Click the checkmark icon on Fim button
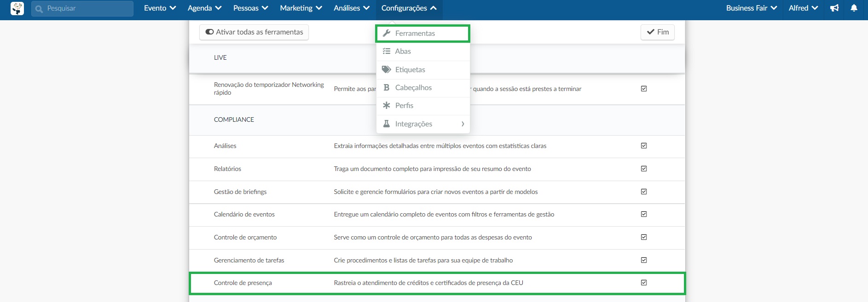This screenshot has width=868, height=302. pyautogui.click(x=651, y=32)
